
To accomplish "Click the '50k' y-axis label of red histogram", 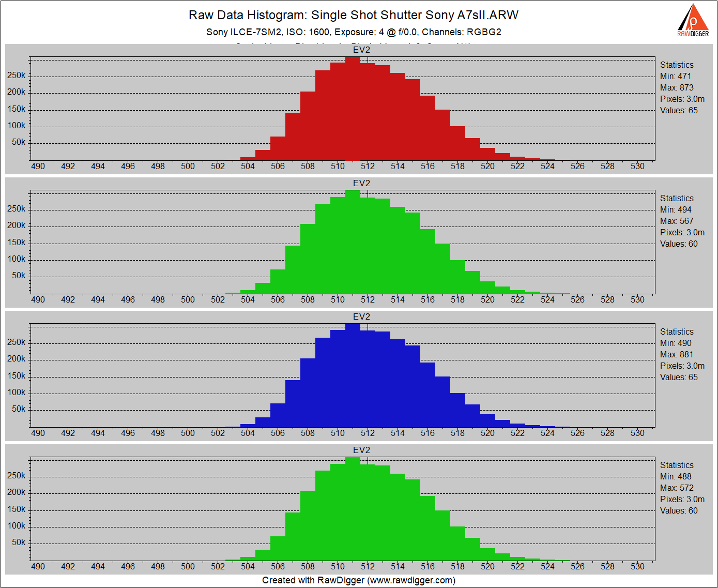I will point(19,142).
